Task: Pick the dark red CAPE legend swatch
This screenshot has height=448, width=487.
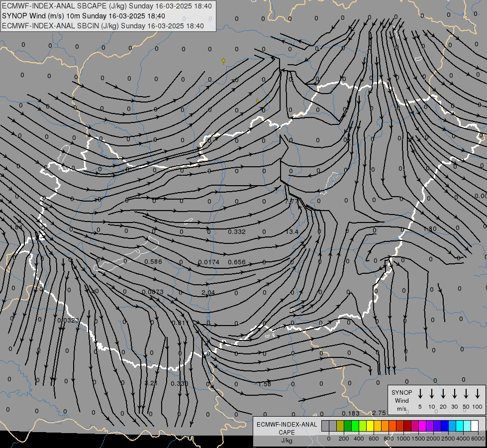Action: [407, 426]
